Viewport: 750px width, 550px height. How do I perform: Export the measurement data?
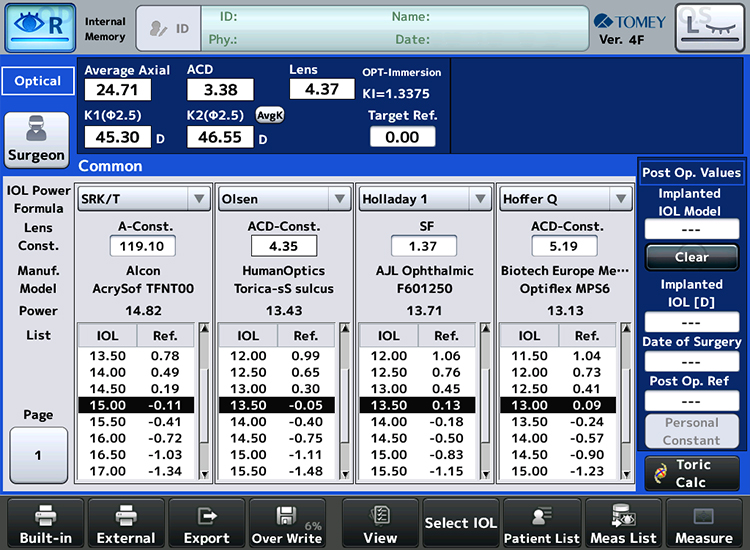pos(207,524)
